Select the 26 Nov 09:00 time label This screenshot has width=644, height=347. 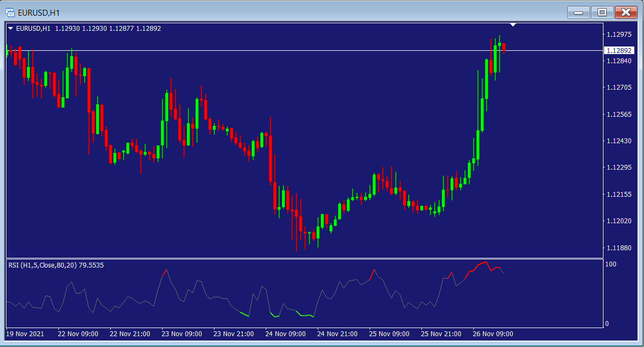pos(493,333)
